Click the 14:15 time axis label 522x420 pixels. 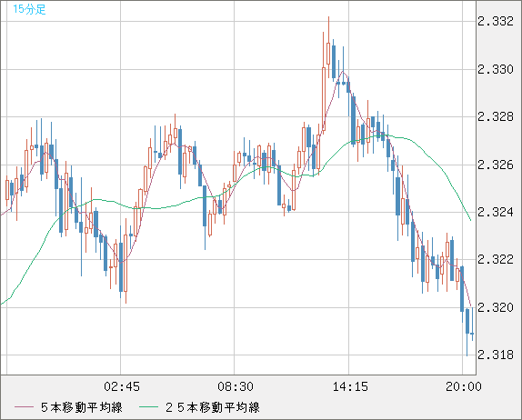(x=350, y=386)
